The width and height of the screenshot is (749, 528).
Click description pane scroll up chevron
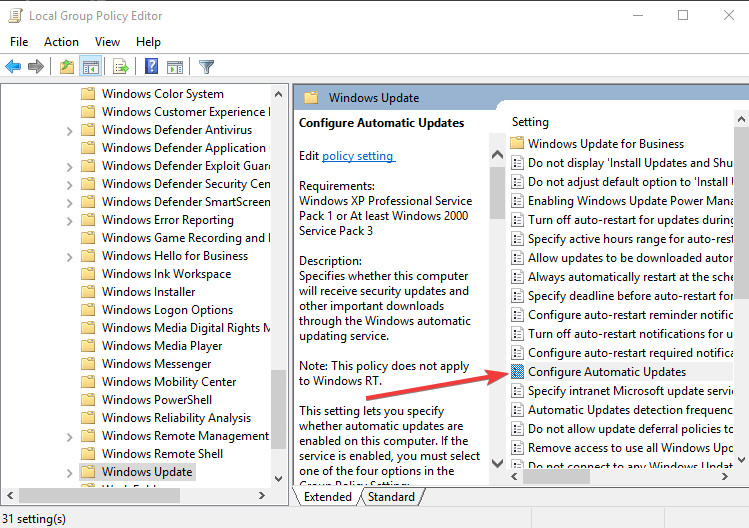pos(497,154)
